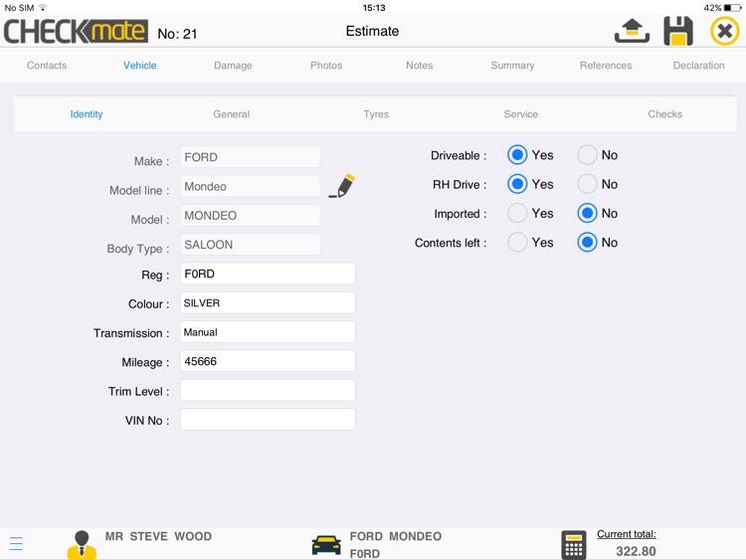Set RH Drive to Yes
This screenshot has width=746, height=560.
[517, 184]
